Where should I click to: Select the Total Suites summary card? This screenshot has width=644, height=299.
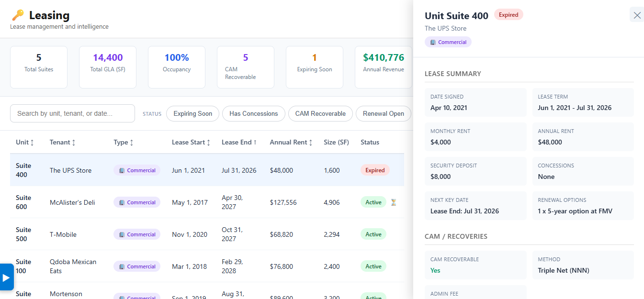click(39, 67)
